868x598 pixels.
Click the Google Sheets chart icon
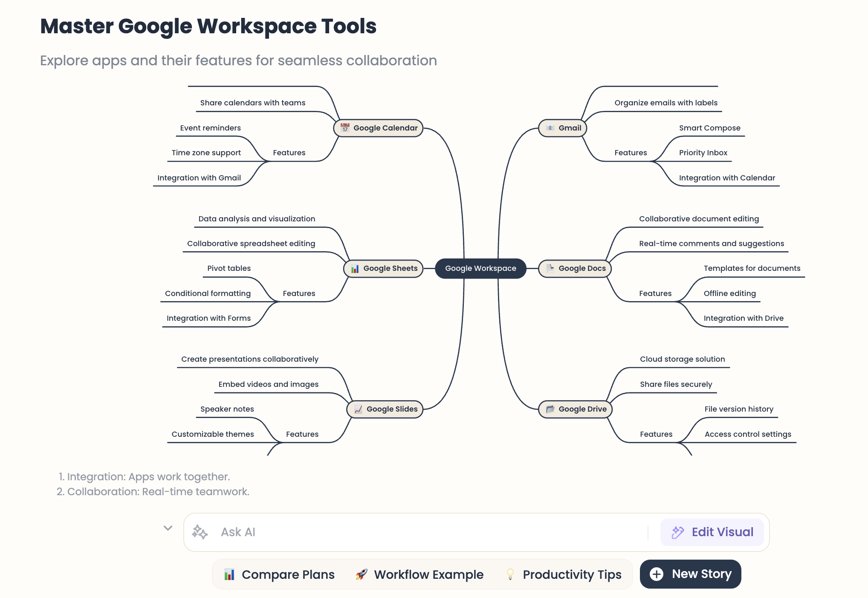point(355,269)
